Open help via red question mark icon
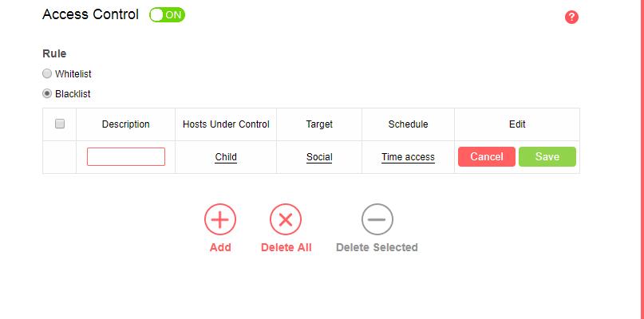 (571, 18)
